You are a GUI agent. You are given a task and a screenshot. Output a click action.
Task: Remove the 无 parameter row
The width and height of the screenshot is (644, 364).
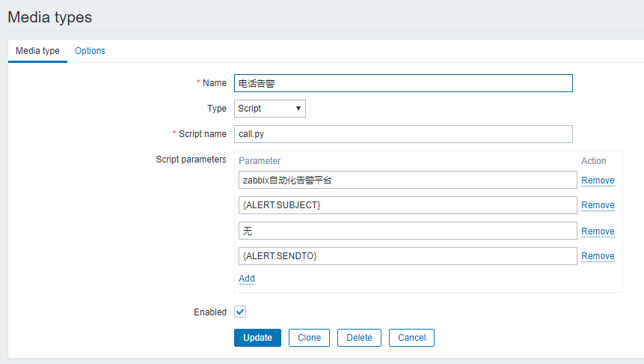click(x=598, y=231)
